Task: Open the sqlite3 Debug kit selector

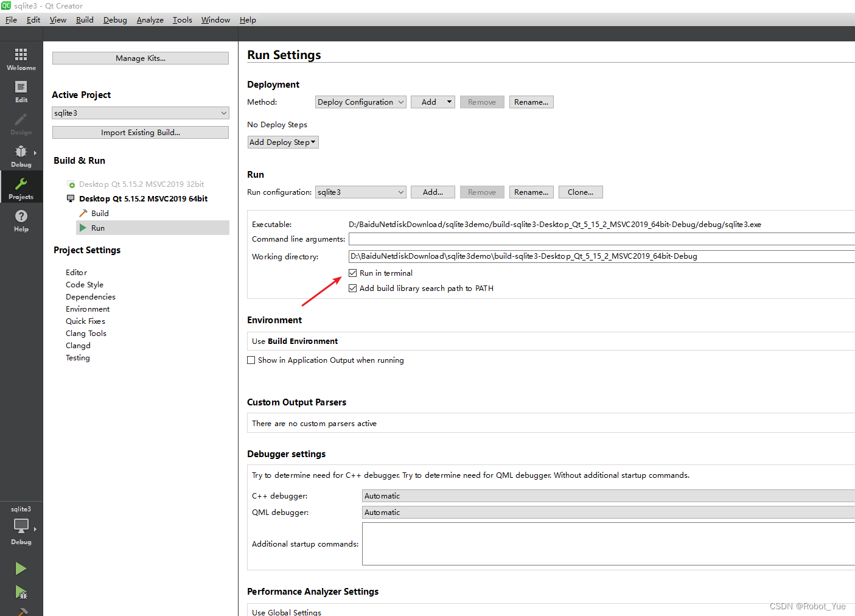Action: 21,525
